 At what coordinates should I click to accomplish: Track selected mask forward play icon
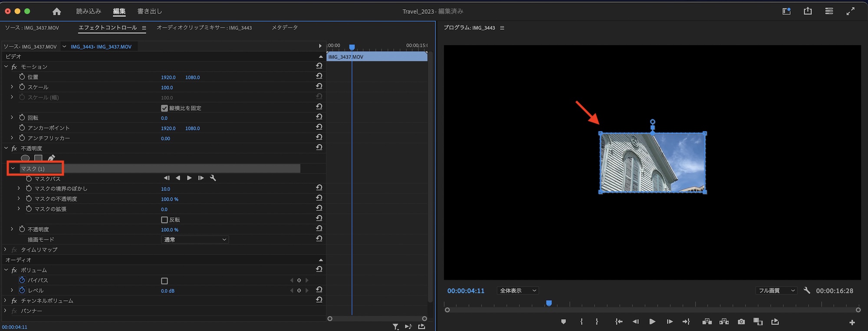[x=189, y=178]
